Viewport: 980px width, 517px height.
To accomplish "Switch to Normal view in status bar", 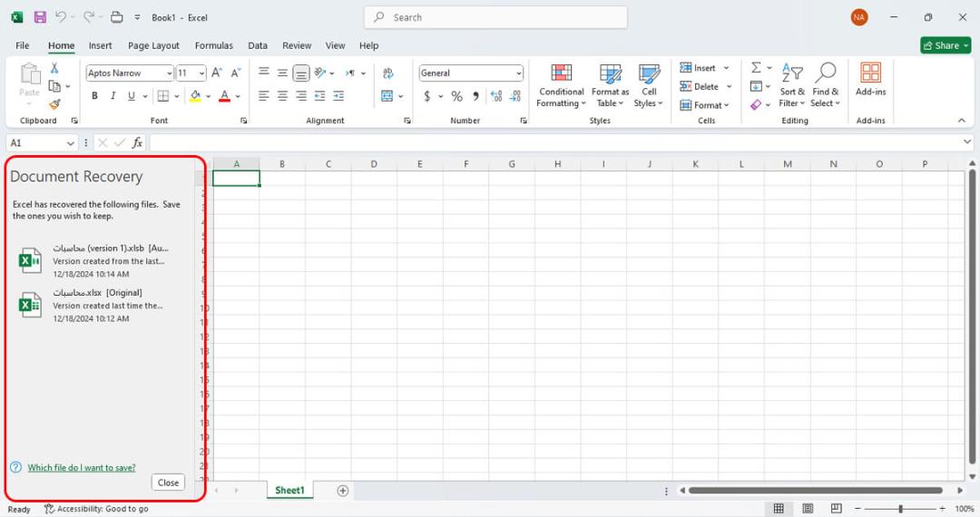I will [779, 508].
